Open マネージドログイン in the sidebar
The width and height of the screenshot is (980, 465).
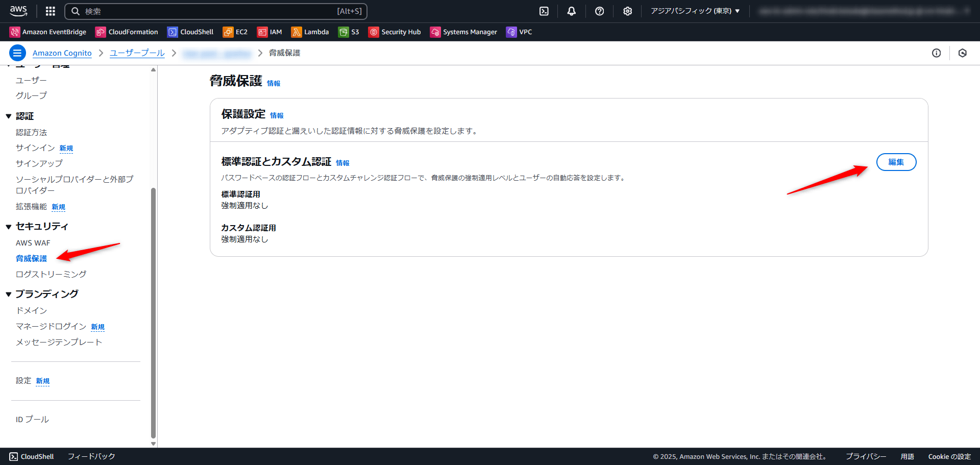(51, 327)
